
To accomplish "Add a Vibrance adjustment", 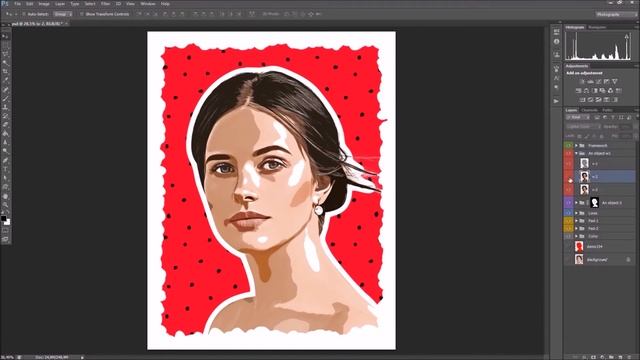I will click(615, 82).
